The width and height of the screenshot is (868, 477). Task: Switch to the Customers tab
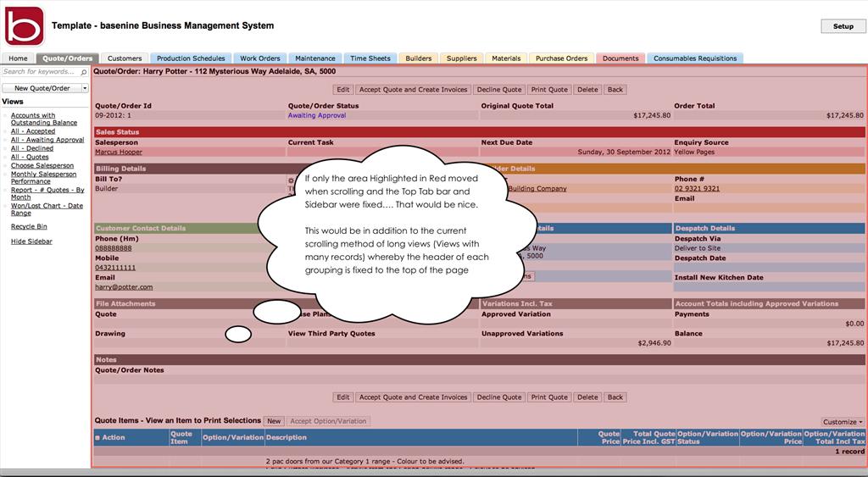coord(125,58)
